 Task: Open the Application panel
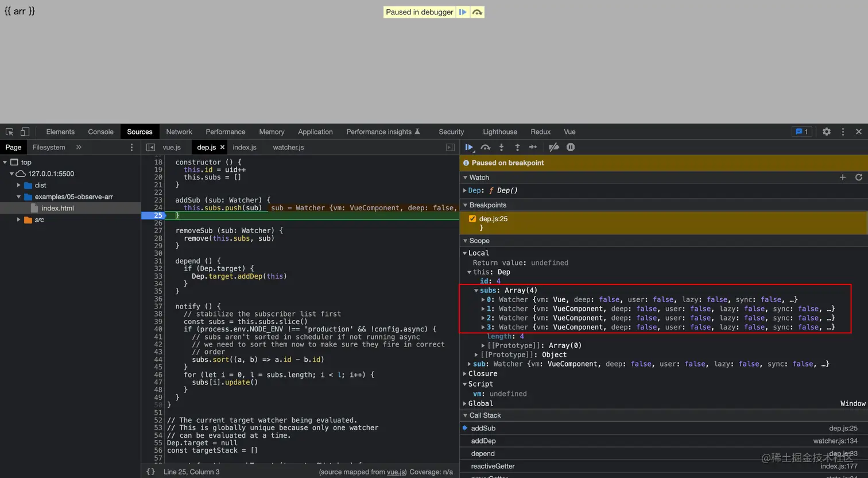[315, 132]
